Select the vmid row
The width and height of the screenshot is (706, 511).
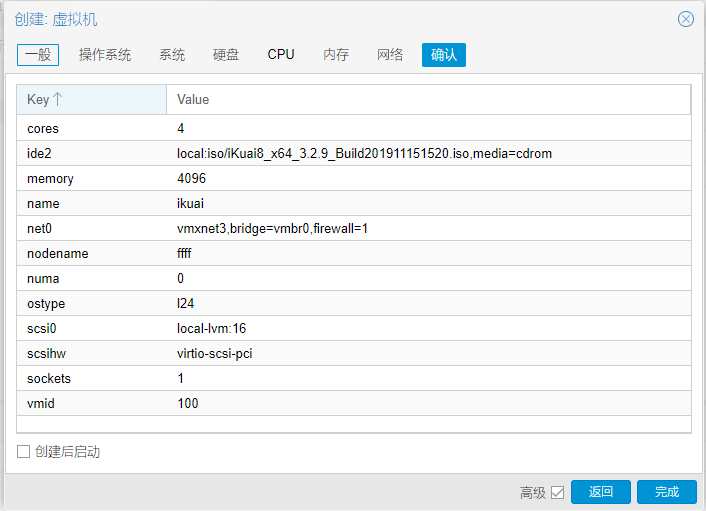point(354,403)
